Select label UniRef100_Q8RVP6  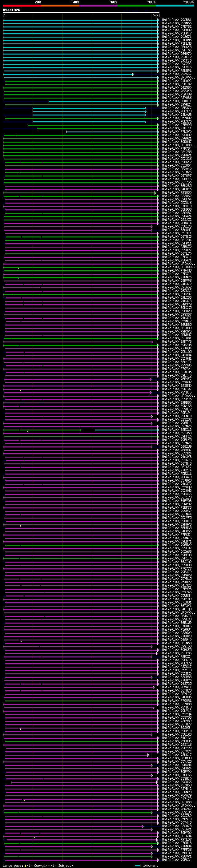(x=176, y=281)
